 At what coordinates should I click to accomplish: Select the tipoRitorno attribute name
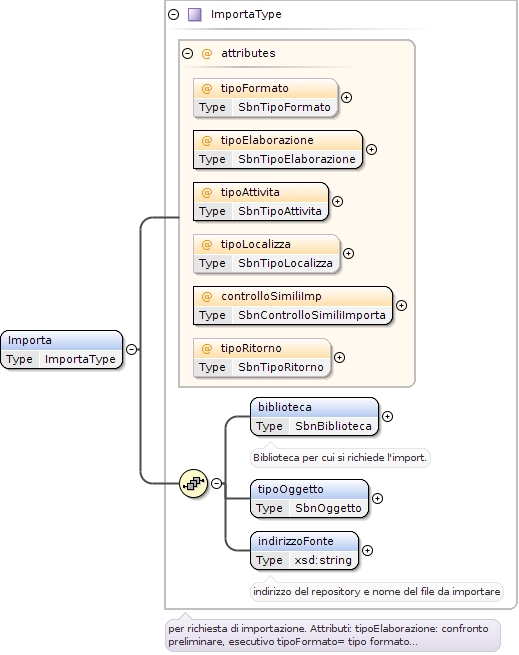251,348
